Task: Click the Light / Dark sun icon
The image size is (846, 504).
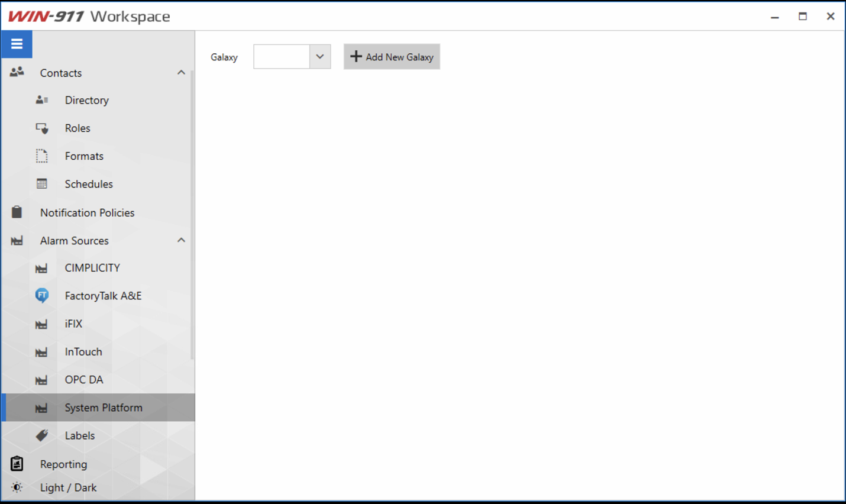Action: (17, 487)
